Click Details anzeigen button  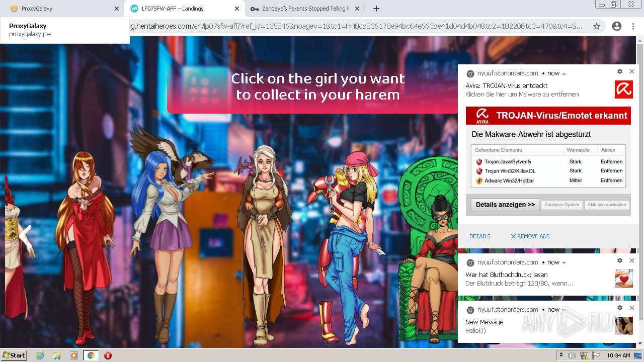click(505, 205)
